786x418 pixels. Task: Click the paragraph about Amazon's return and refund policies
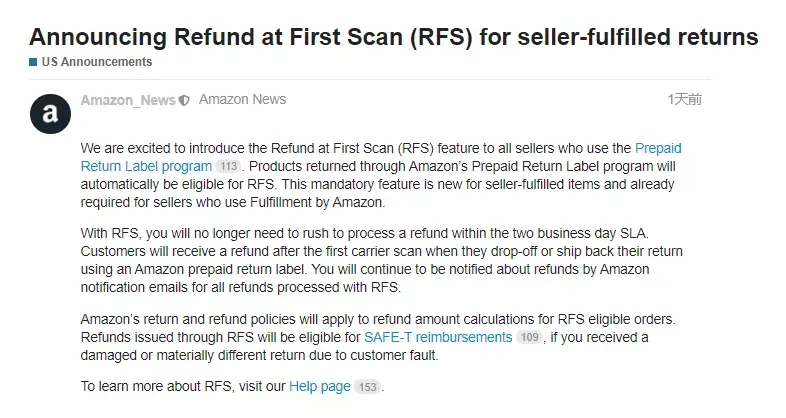tap(378, 337)
